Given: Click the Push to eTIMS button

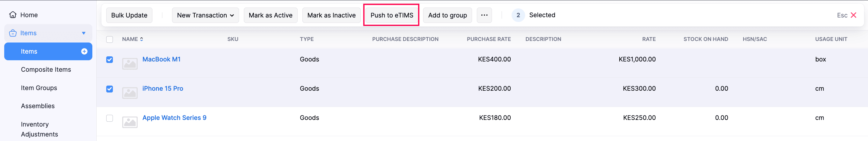Looking at the screenshot, I should tap(391, 15).
